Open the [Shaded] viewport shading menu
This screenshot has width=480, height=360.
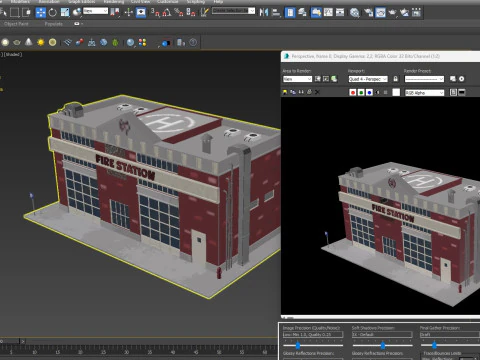click(x=13, y=54)
